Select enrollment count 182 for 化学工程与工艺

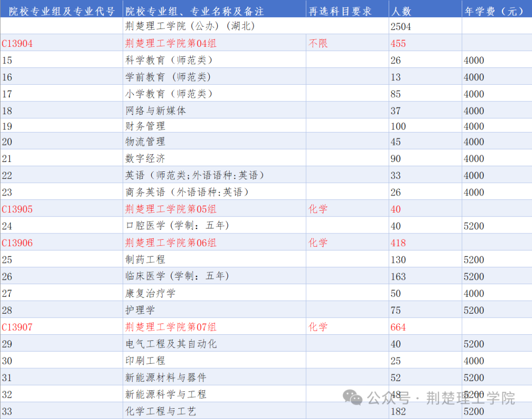pyautogui.click(x=399, y=412)
